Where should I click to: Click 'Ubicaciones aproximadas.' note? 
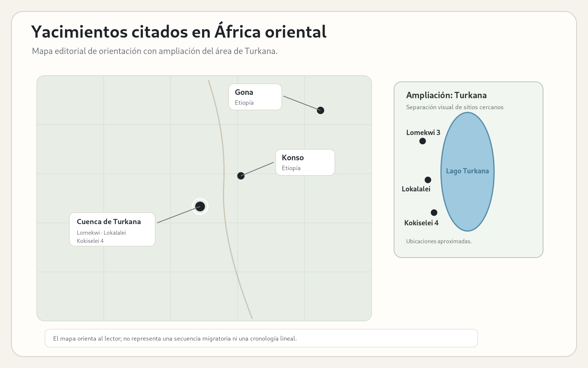coord(439,241)
